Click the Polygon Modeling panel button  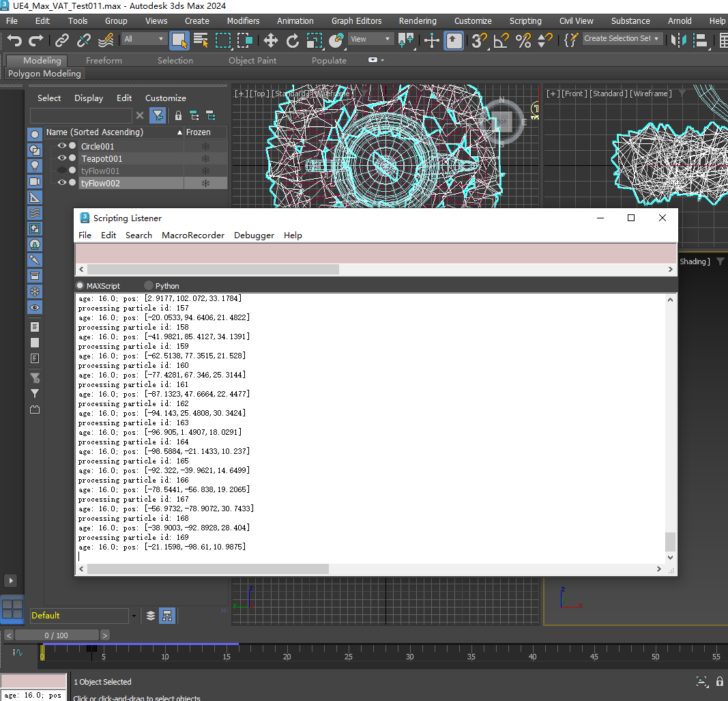click(44, 74)
